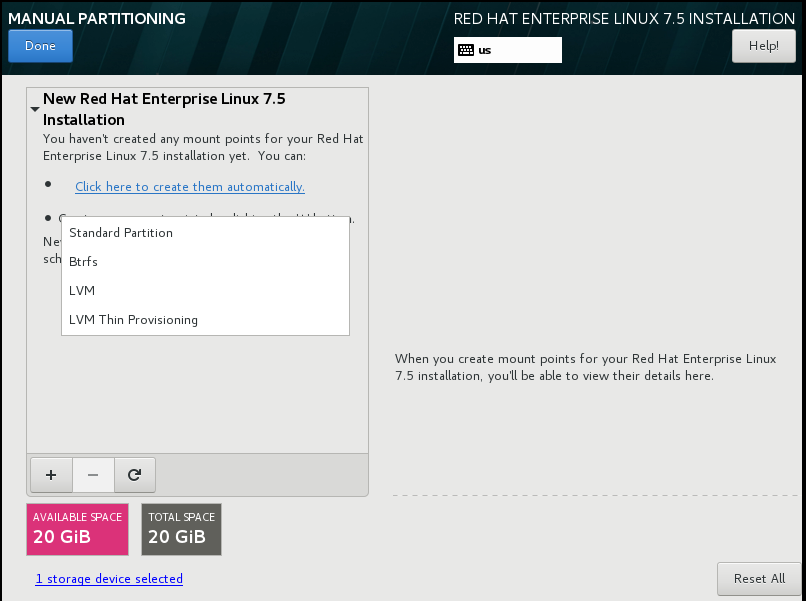Image resolution: width=806 pixels, height=601 pixels.
Task: Click the RED HAT ENTERPRISE LINUX 7.5 INSTALLATION heading
Action: coord(624,19)
